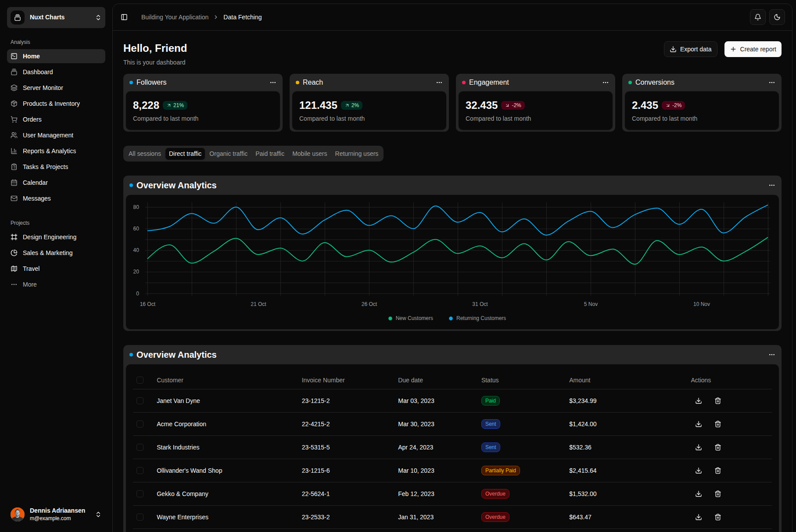The height and width of the screenshot is (532, 796).
Task: Select the Reports & Analytics sidebar icon
Action: coord(14,151)
